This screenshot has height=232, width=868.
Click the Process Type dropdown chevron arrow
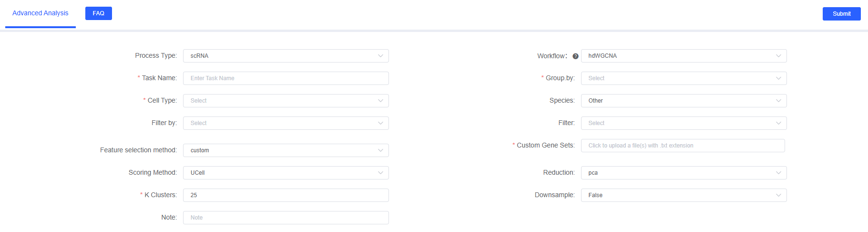(x=380, y=56)
